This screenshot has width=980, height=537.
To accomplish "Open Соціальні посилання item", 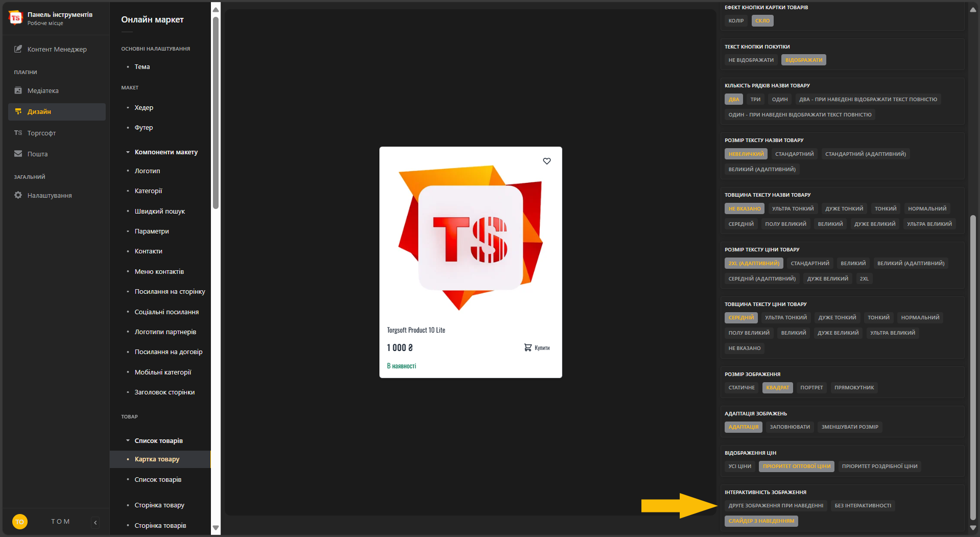I will tap(166, 312).
